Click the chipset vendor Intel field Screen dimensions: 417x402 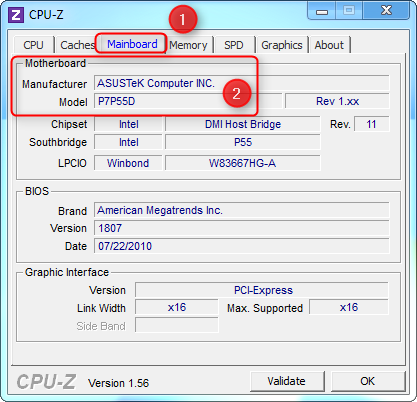point(129,124)
